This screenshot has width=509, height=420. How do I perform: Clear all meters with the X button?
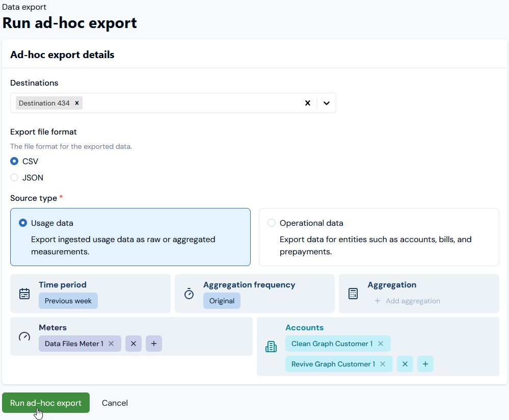pos(133,344)
